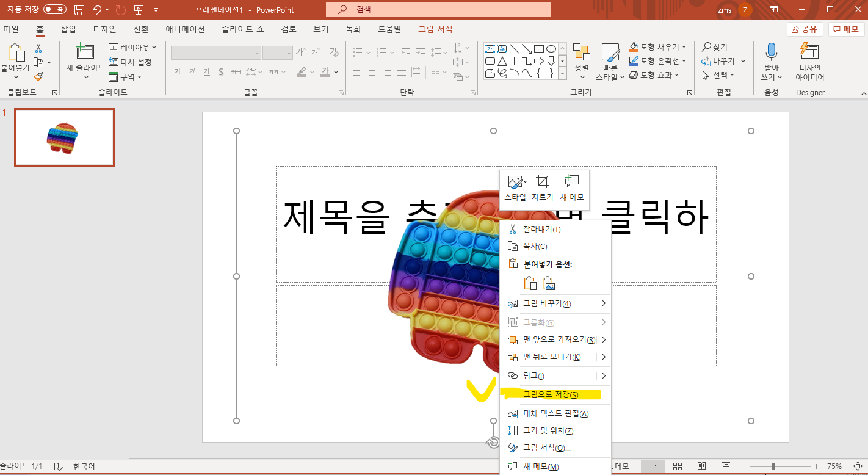Choose 복사 in context menu
The width and height of the screenshot is (868, 475).
555,246
